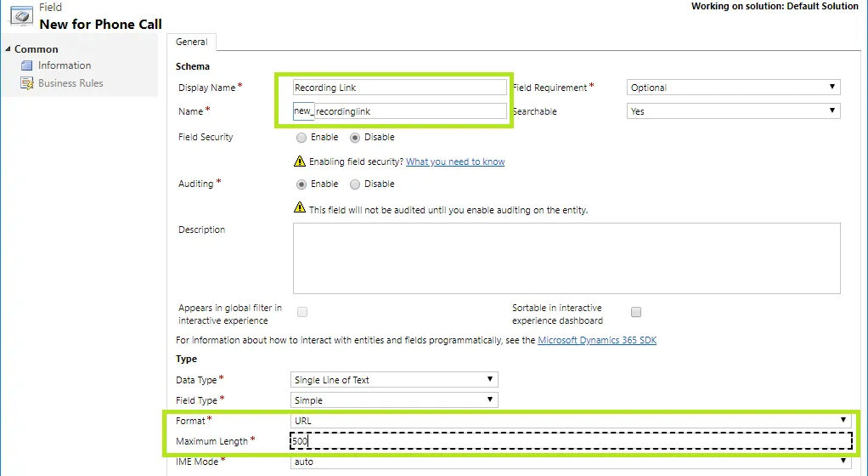Open the Format URL dropdown
The width and height of the screenshot is (868, 476).
[x=571, y=421]
